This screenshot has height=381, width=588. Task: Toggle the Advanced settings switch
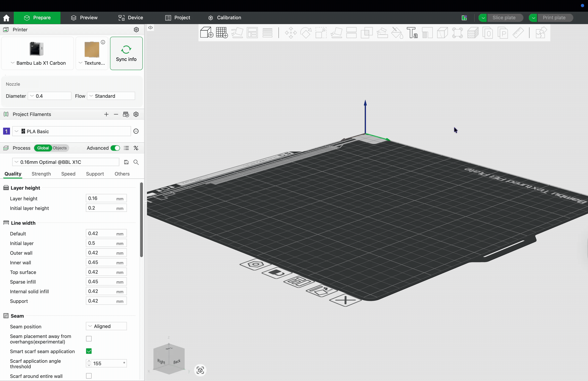(x=115, y=148)
